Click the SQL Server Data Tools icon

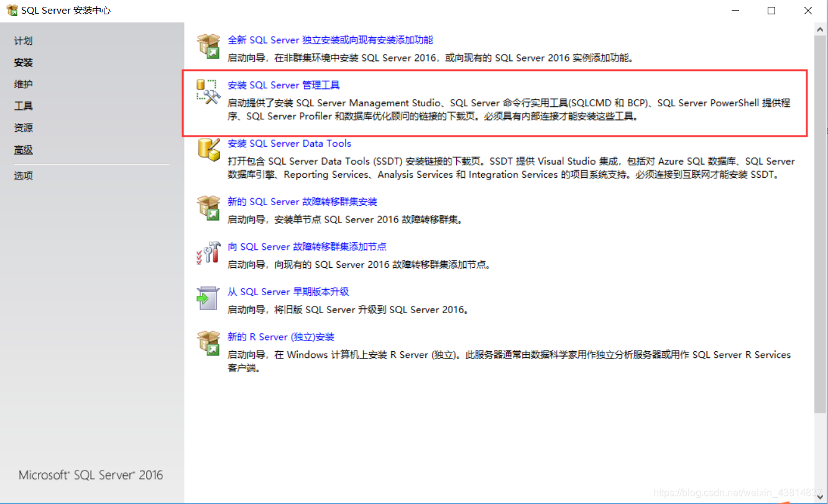(209, 150)
